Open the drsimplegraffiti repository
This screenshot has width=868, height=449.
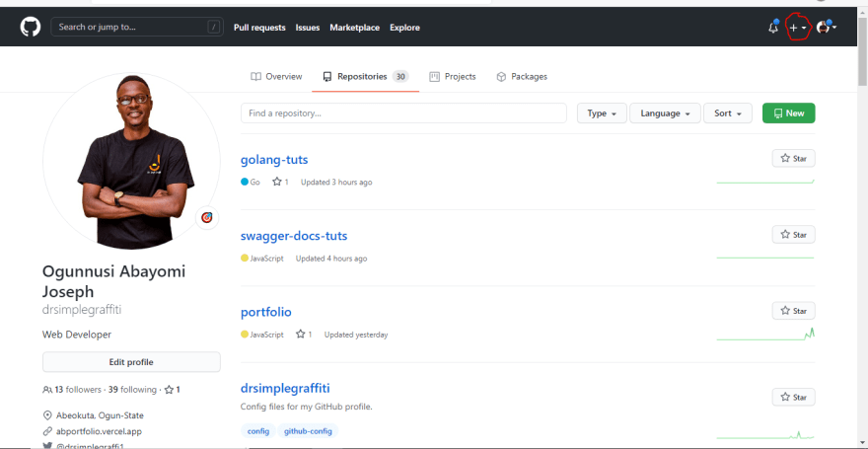tap(285, 388)
